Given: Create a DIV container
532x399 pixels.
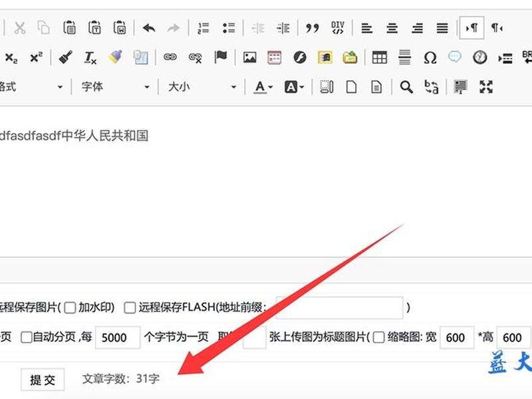Looking at the screenshot, I should point(338,28).
